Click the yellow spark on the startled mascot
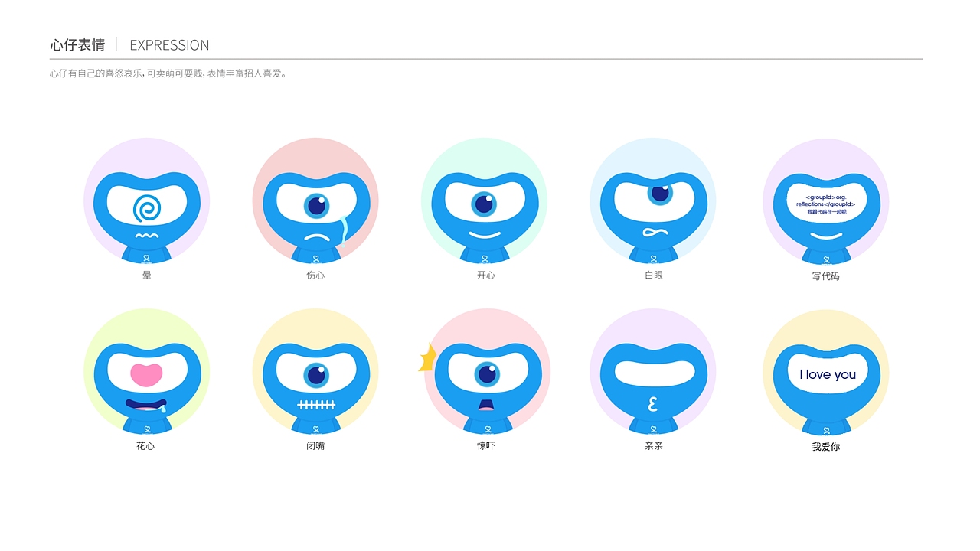Image resolution: width=980 pixels, height=551 pixels. click(427, 357)
